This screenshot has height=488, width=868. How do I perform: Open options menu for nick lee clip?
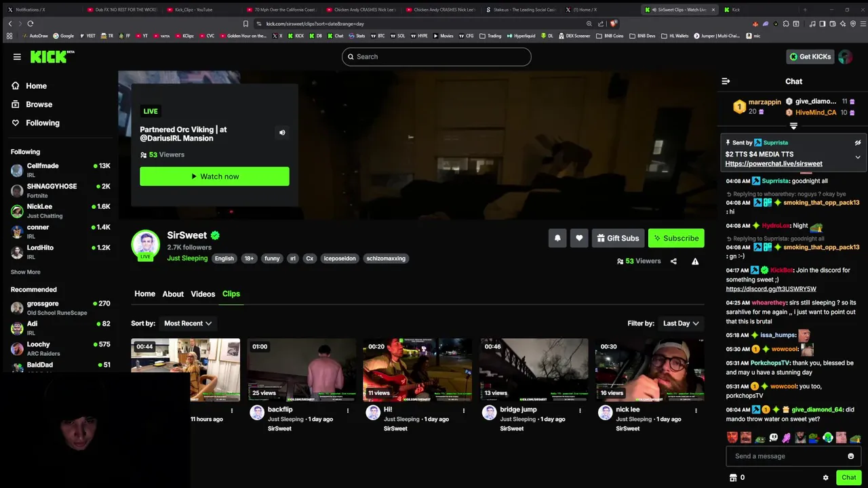(x=696, y=411)
